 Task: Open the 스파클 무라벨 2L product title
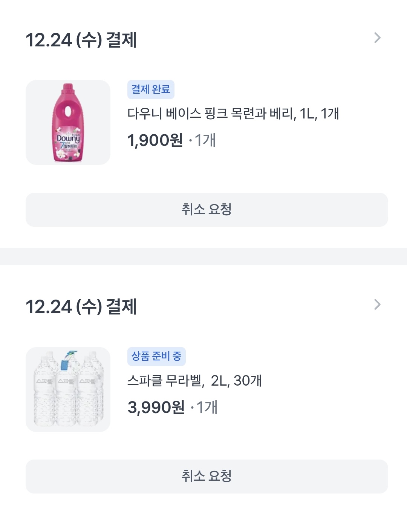point(194,380)
